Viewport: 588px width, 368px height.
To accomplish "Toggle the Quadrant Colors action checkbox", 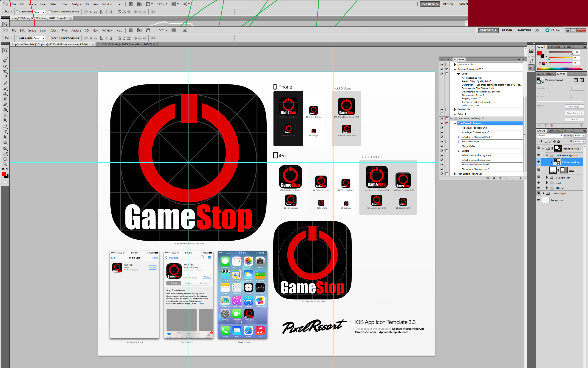I will click(442, 64).
